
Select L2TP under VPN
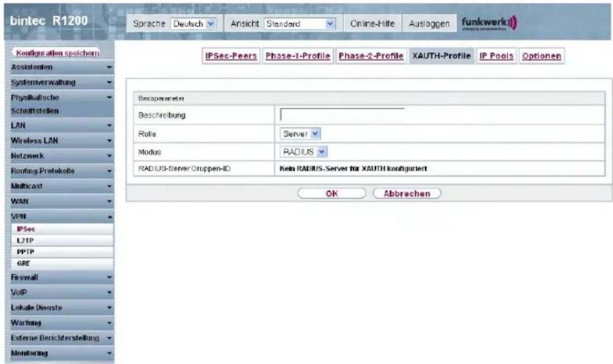(x=63, y=241)
